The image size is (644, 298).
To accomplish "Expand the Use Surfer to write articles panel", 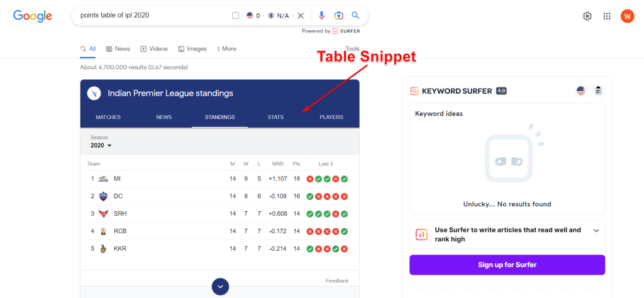I will click(596, 231).
